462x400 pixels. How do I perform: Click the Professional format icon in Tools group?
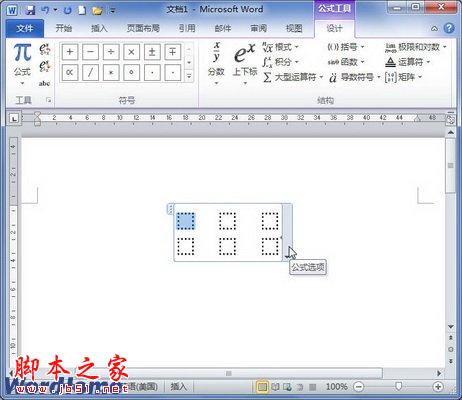[x=45, y=49]
